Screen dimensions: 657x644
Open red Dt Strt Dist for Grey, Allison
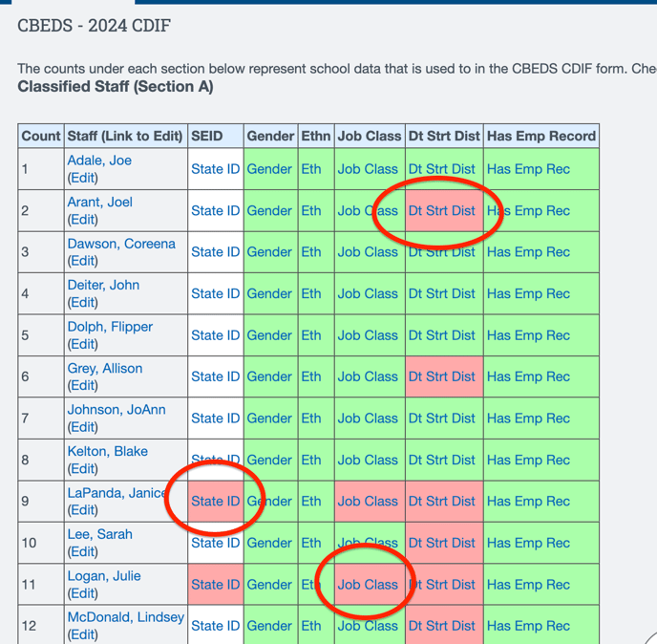click(441, 377)
